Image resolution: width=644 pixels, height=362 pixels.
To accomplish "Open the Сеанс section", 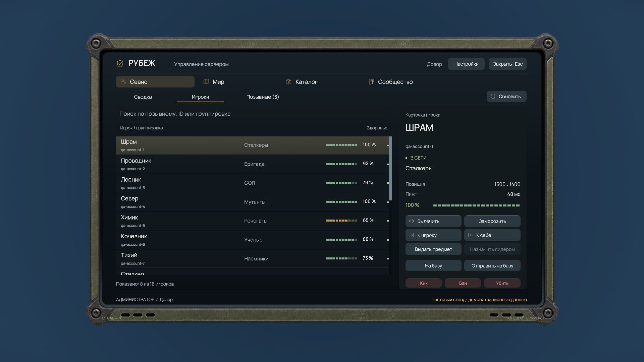I will (155, 82).
